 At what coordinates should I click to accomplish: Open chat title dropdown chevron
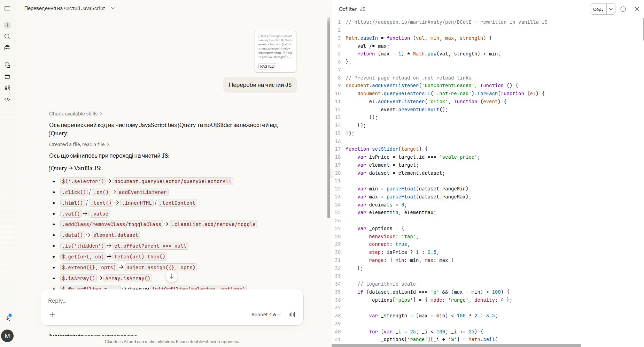[x=113, y=8]
